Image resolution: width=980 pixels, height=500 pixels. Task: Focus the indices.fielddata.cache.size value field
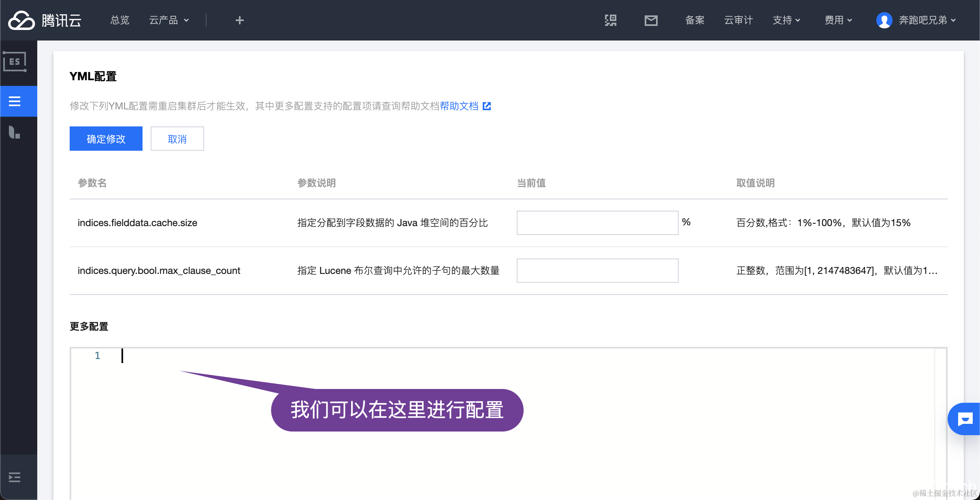point(597,223)
